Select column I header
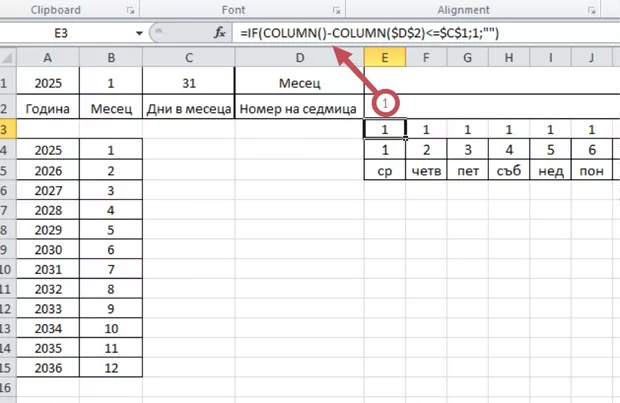Viewport: 620px width, 403px height. tap(551, 58)
